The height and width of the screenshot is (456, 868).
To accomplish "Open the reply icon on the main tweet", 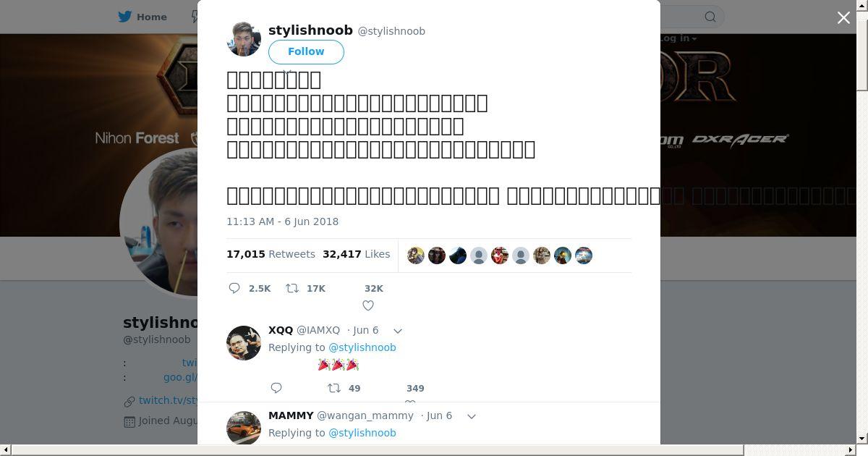I will click(234, 288).
